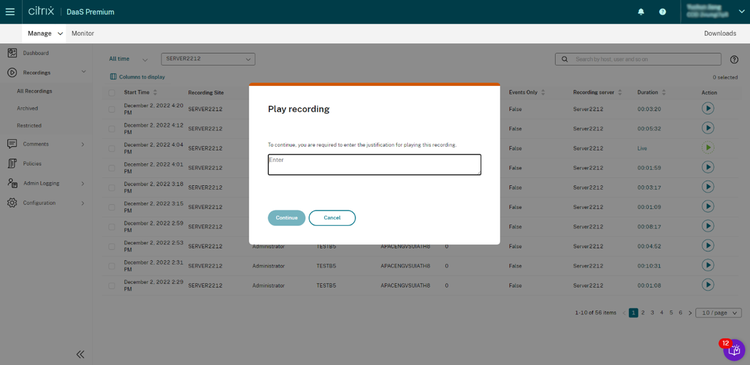Select the December 2, 2022 3:15 PM row checkbox
This screenshot has height=365, width=750.
pyautogui.click(x=111, y=207)
